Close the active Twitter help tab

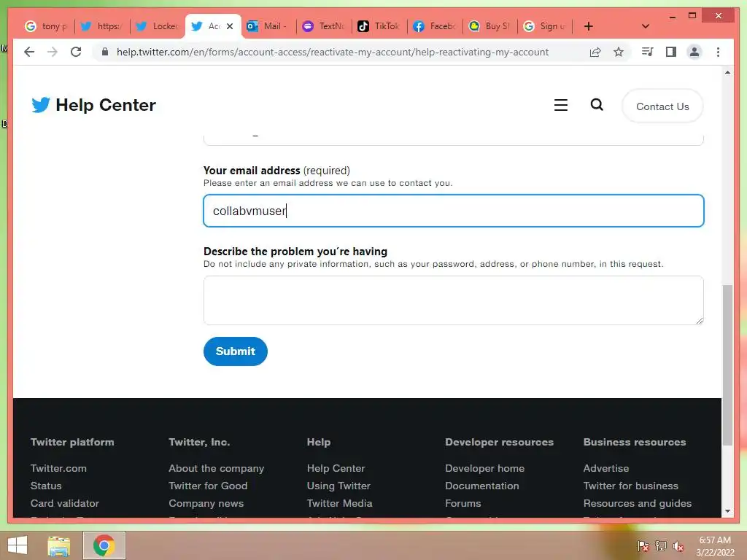pyautogui.click(x=230, y=26)
